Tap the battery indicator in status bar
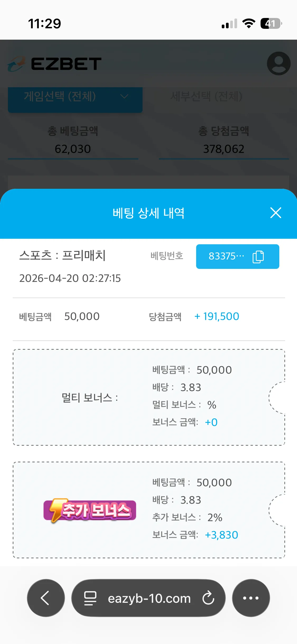This screenshot has height=644, width=297. coord(271,24)
